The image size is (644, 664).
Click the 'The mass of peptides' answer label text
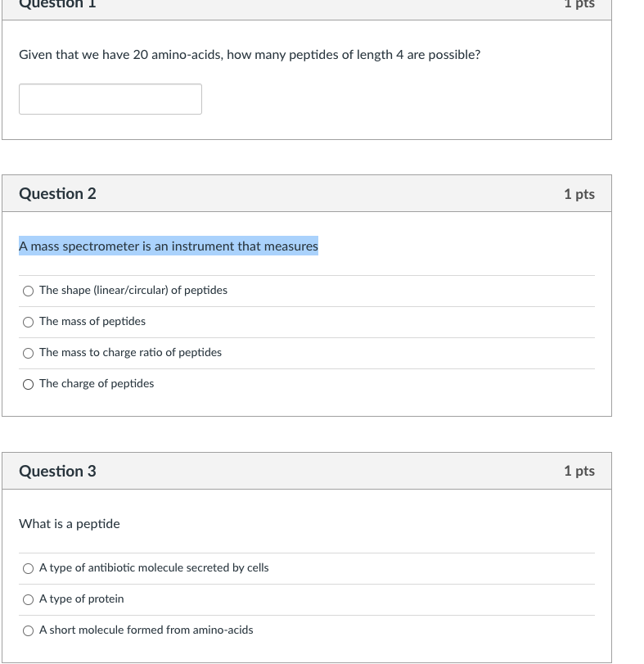(x=92, y=322)
